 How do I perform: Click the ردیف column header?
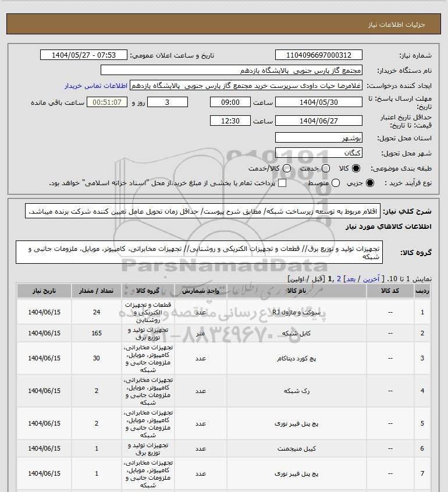pyautogui.click(x=422, y=291)
